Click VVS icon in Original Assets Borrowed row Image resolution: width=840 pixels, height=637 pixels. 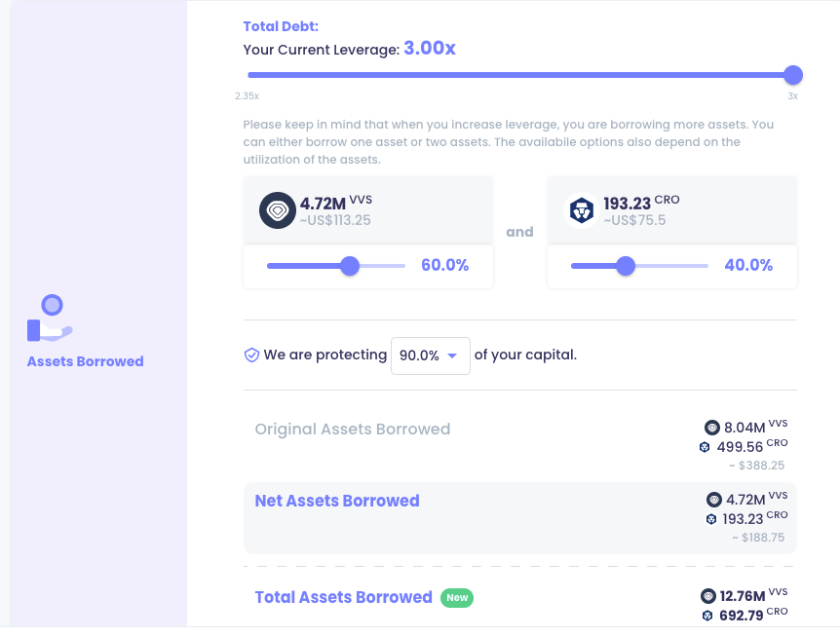point(712,428)
